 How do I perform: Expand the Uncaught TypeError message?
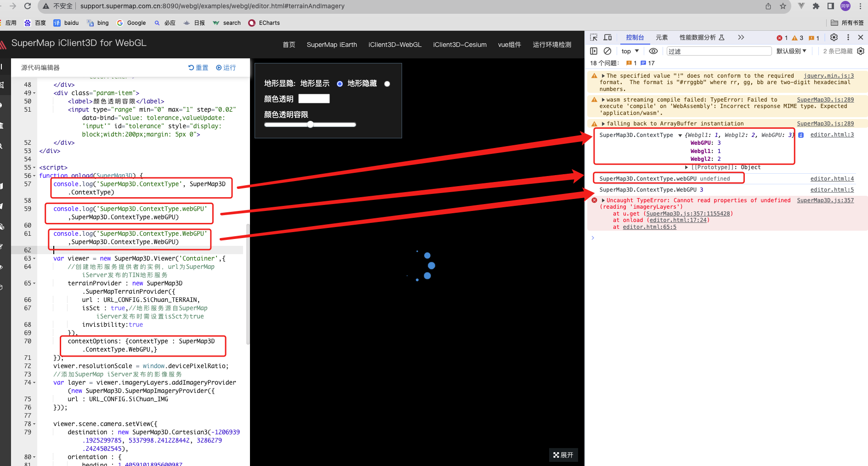pos(603,200)
